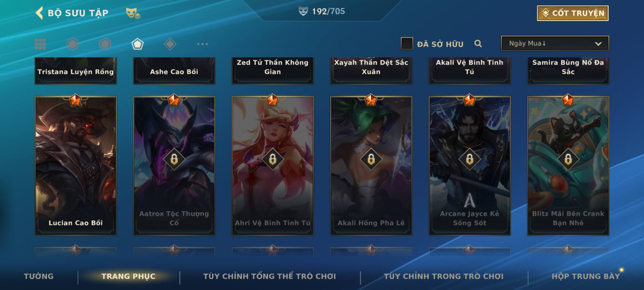Toggle the Đã Sở Hữu checkbox
The image size is (644, 290).
pyautogui.click(x=407, y=44)
